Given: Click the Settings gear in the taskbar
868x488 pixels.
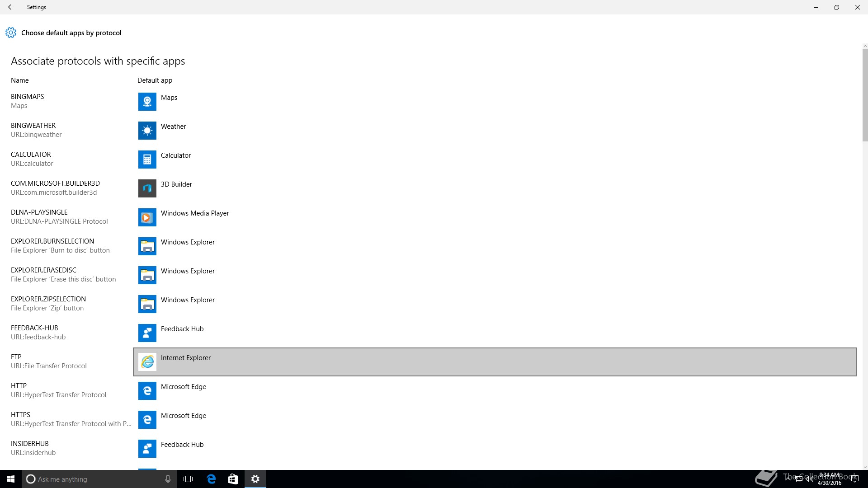Looking at the screenshot, I should pos(255,479).
